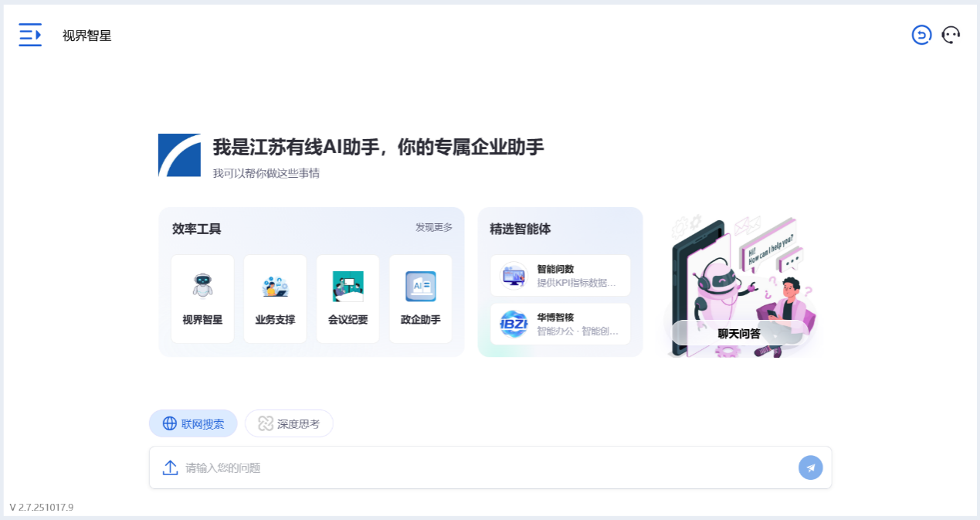Toggle 联网搜索 web search

pos(193,423)
